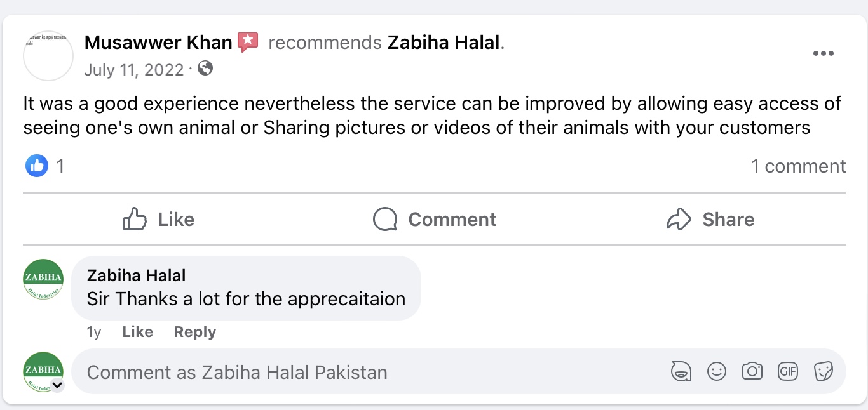Viewport: 868px width, 410px height.
Task: Open Musawwer Khan's profile name link
Action: coord(158,43)
